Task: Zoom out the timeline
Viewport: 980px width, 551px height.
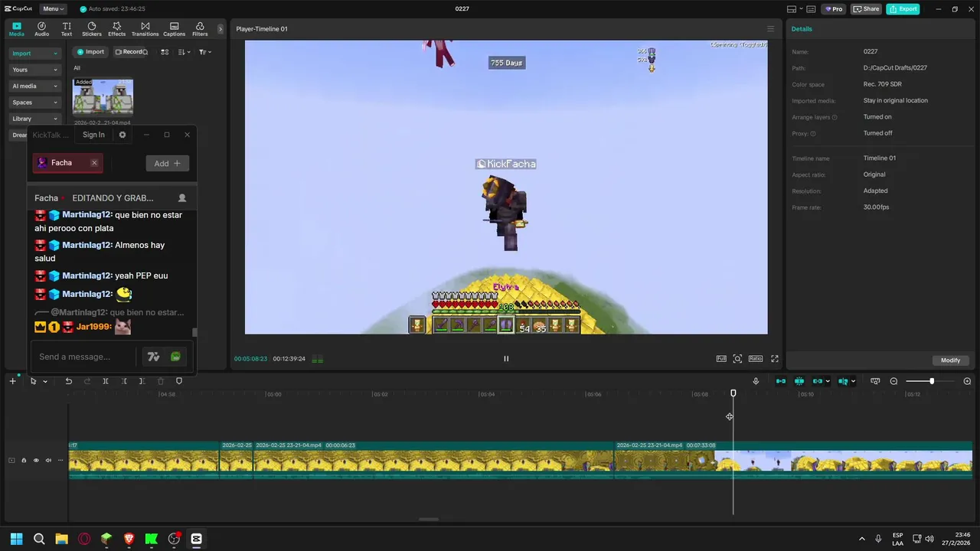Action: (x=893, y=381)
